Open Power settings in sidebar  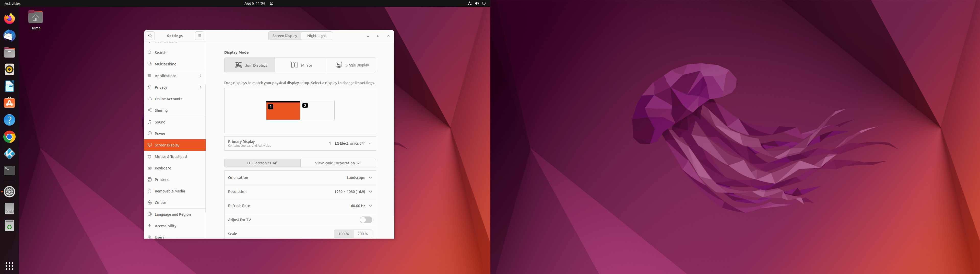pos(175,134)
